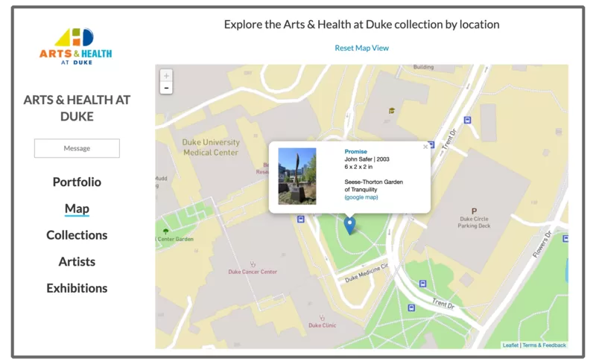596x364 pixels.
Task: Close the Promise popup
Action: click(x=425, y=147)
